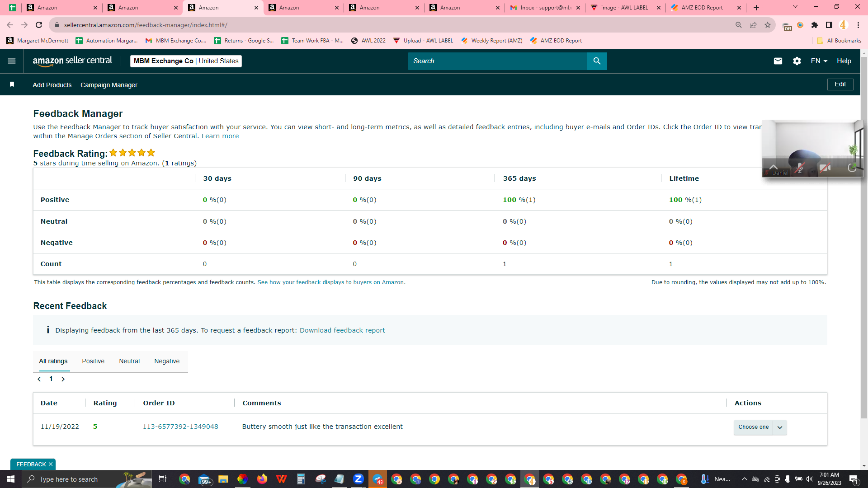Open All Bookmarks folder
Screen dimensions: 868x488
click(839, 41)
